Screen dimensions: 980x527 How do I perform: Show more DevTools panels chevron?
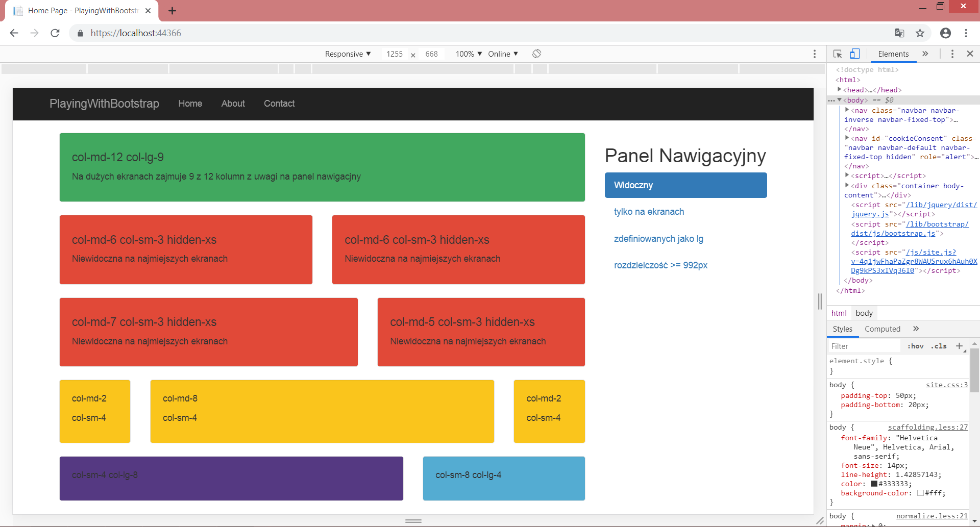click(x=925, y=54)
